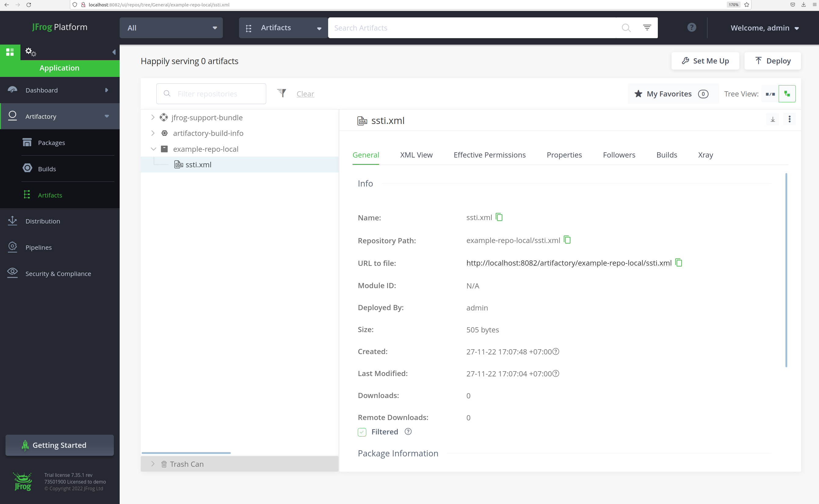Open the Effective Permissions tab
This screenshot has width=819, height=504.
(489, 155)
